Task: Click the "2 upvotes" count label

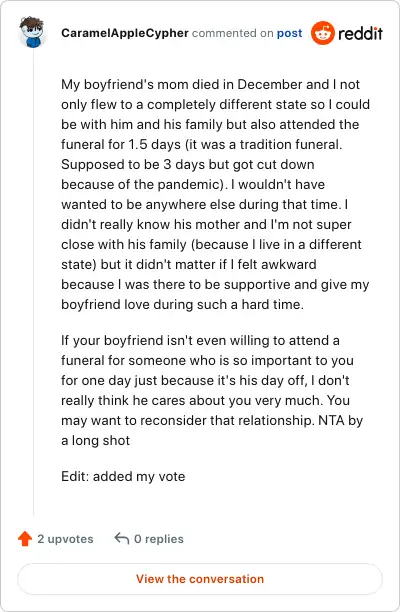Action: click(x=65, y=539)
